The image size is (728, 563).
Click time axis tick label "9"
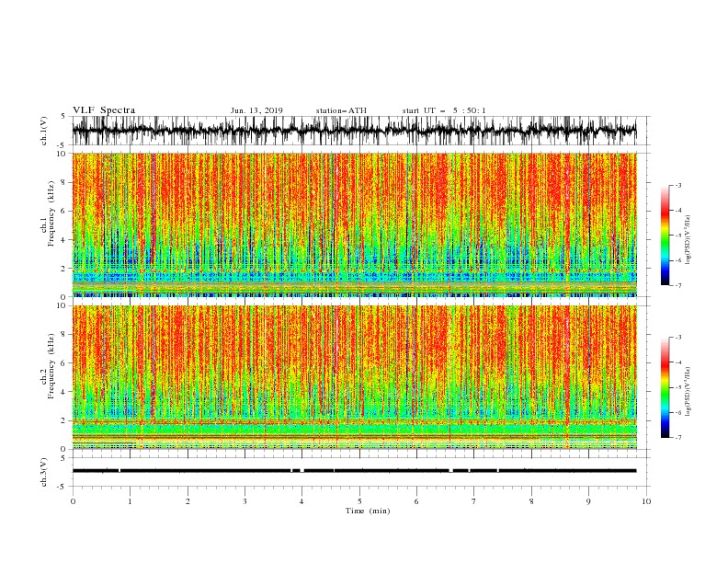click(588, 501)
